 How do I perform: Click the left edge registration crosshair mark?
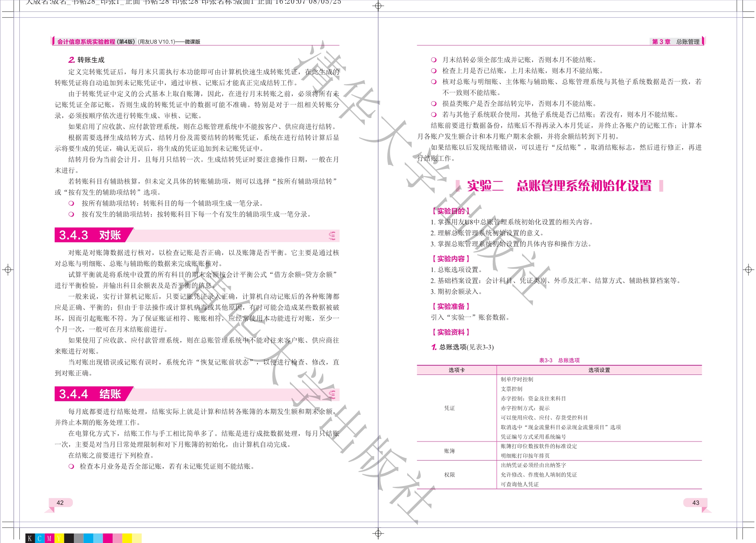8,269
